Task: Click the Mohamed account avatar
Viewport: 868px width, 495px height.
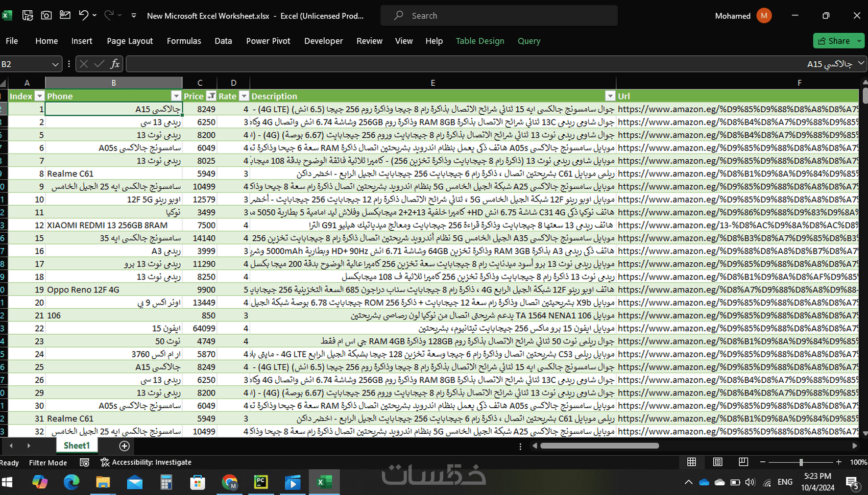Action: [x=764, y=16]
